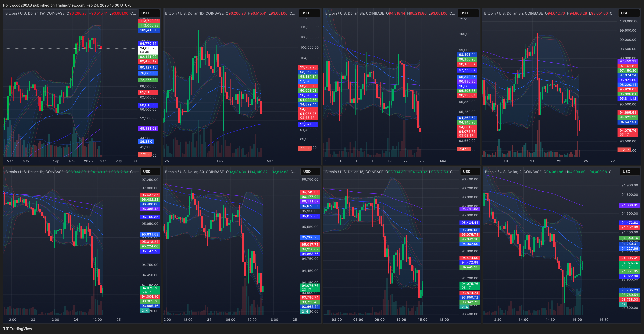Image resolution: width=644 pixels, height=334 pixels.
Task: Select the green 95,224.00 price label
Action: coord(150,246)
